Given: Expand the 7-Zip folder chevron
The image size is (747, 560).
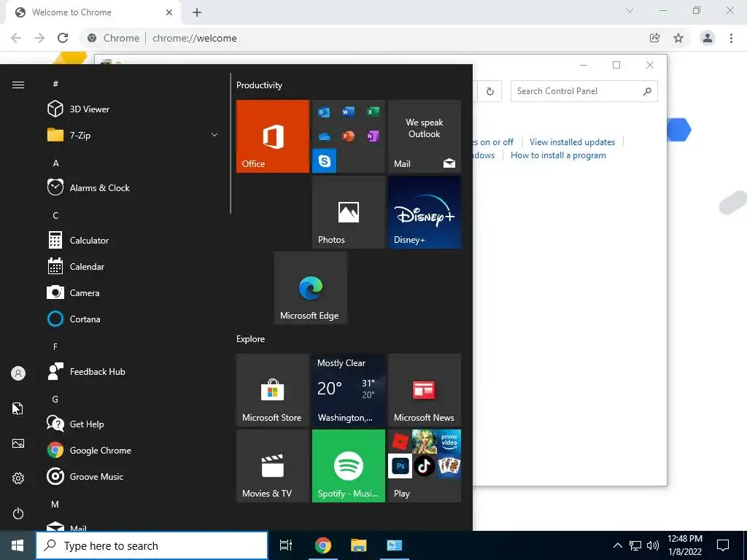Looking at the screenshot, I should 214,135.
